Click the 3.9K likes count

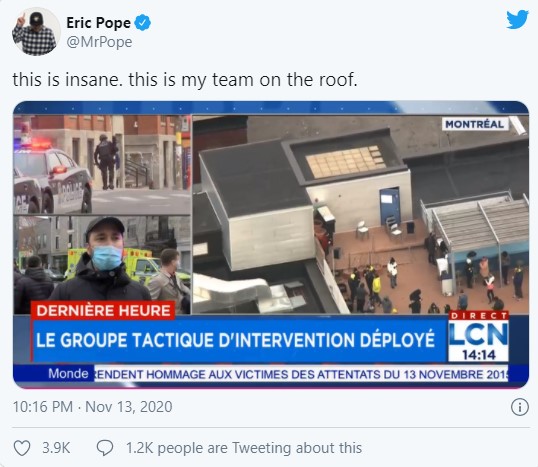tap(56, 448)
